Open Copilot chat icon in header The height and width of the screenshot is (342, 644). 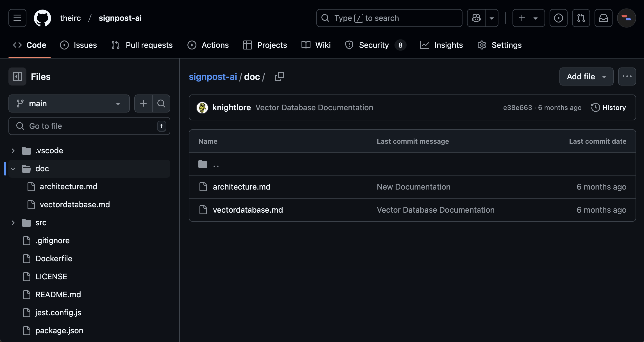click(476, 18)
